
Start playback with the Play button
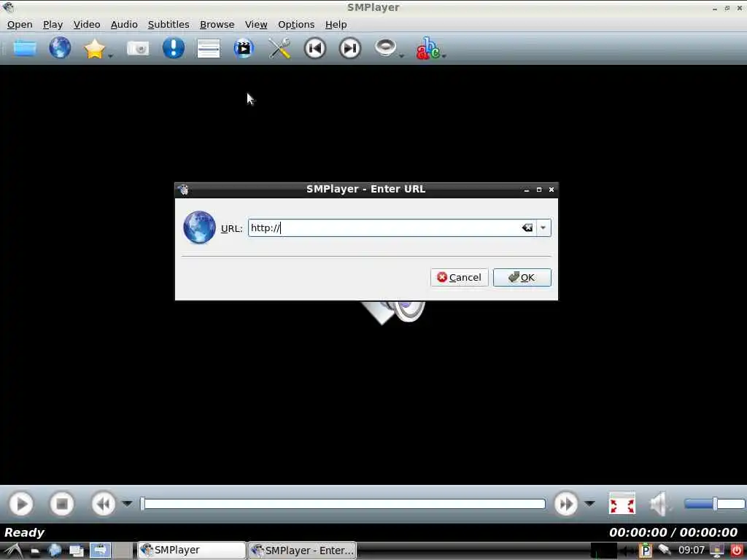(x=21, y=504)
